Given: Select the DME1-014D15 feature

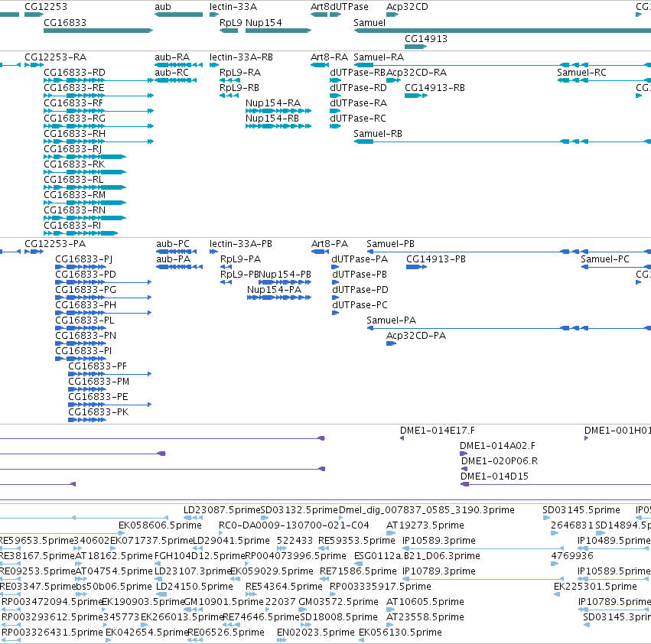Looking at the screenshot, I should [495, 476].
